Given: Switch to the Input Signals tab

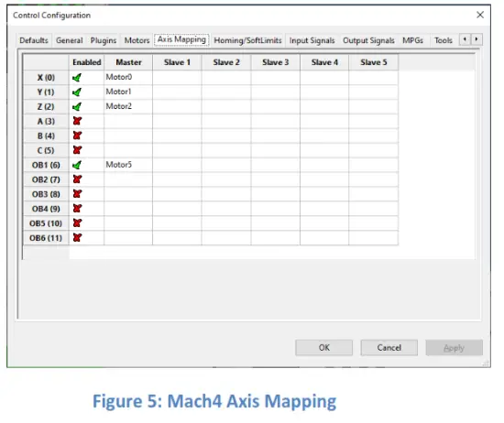Looking at the screenshot, I should (x=312, y=40).
